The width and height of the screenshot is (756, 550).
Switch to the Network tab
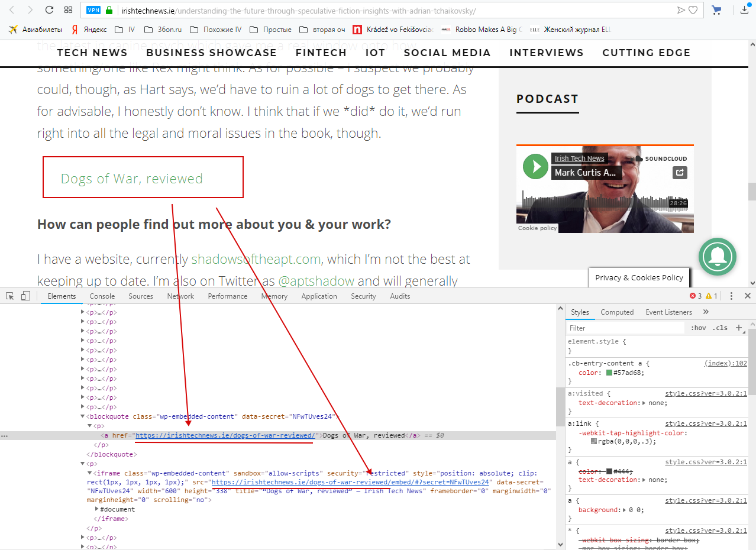point(180,296)
